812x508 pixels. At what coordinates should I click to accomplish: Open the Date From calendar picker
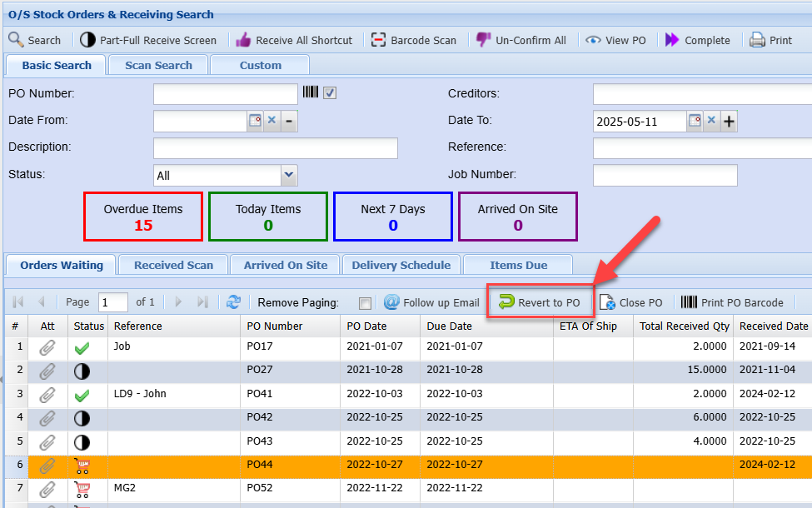[x=255, y=121]
